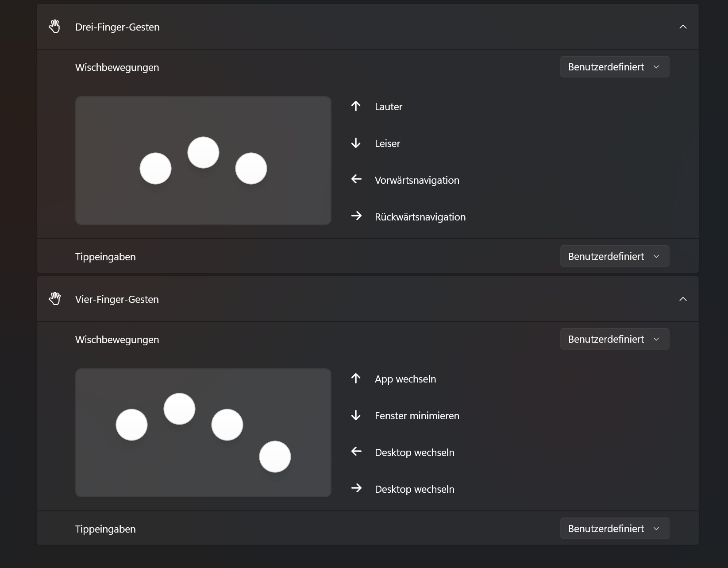Click down arrow beside Fenster minimieren
This screenshot has height=568, width=728.
click(x=356, y=415)
